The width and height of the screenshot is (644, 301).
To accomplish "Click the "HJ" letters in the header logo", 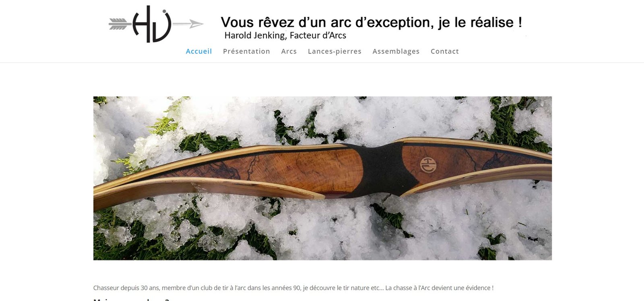I will tap(152, 24).
